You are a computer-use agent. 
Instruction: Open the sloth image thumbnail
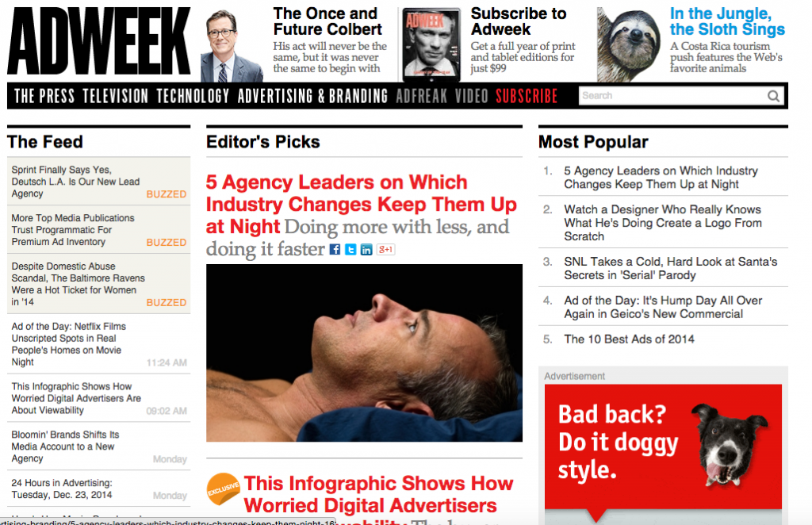629,44
